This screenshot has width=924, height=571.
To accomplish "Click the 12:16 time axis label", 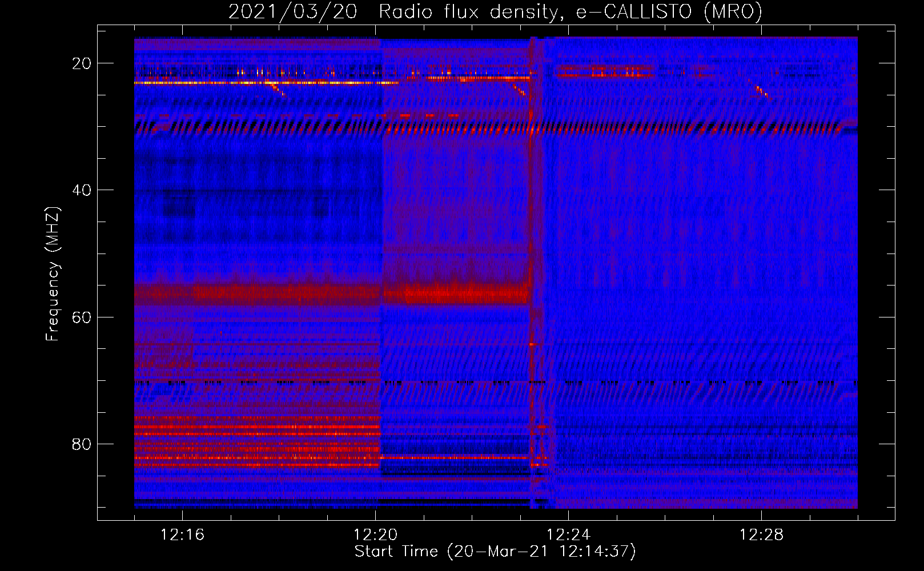I will point(182,535).
